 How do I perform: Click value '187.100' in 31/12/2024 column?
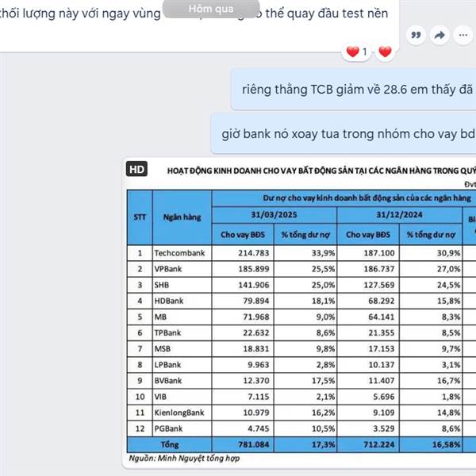click(x=379, y=253)
